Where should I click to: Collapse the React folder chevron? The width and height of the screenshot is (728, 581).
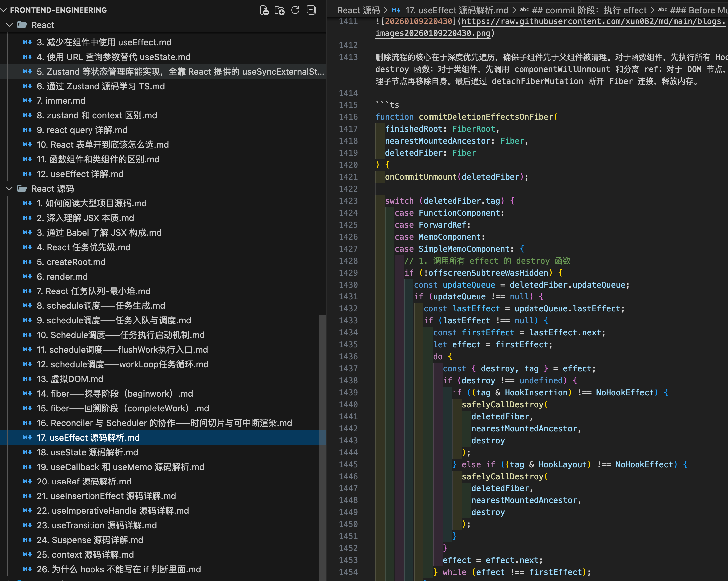[9, 25]
